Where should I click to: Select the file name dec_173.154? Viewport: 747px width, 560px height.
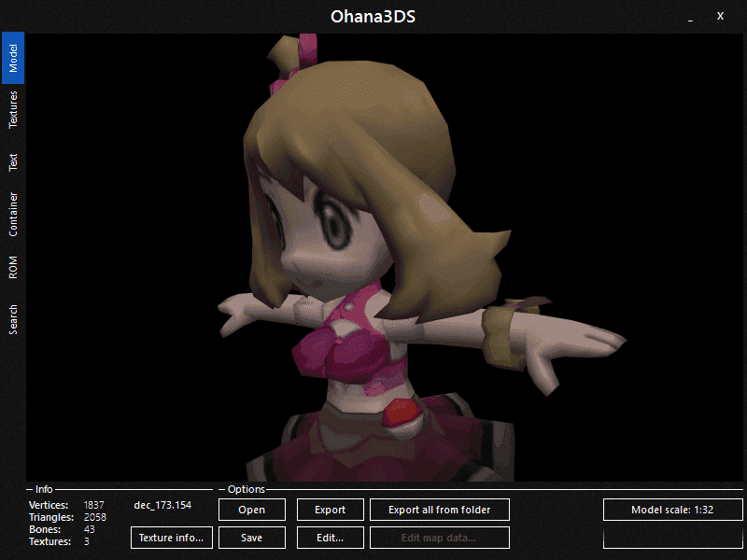(162, 505)
